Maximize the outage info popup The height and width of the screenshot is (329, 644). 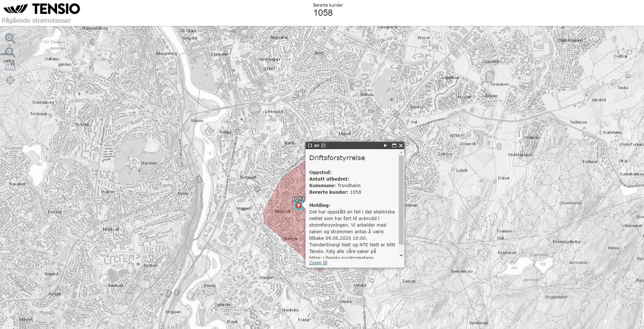[x=394, y=145]
